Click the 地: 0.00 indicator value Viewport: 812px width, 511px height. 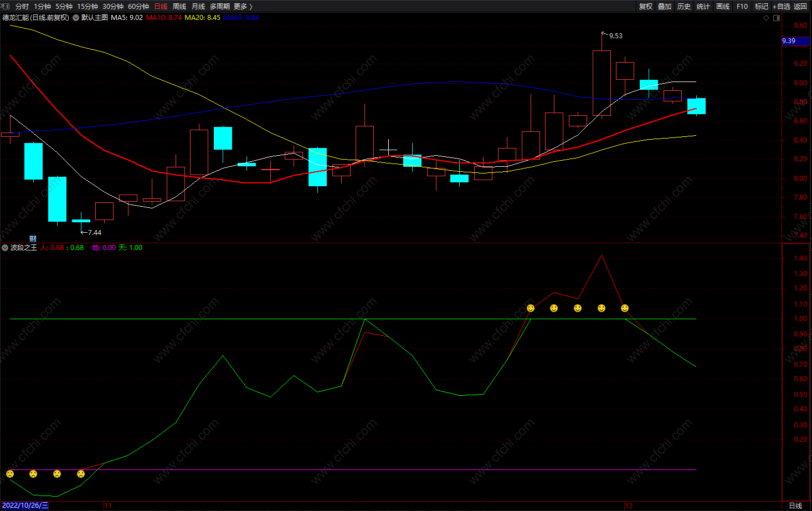click(104, 248)
